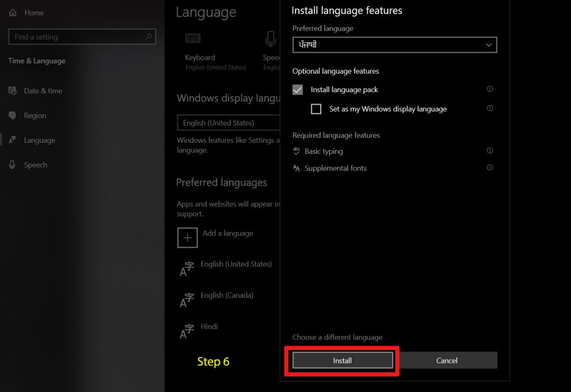
Task: Open the Preferred language dropdown
Action: (395, 45)
